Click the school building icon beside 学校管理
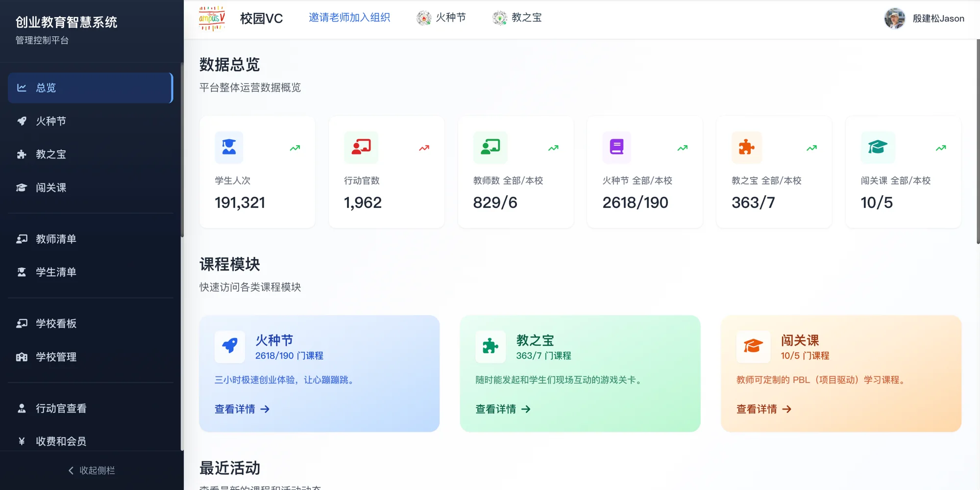The width and height of the screenshot is (980, 490). point(22,357)
